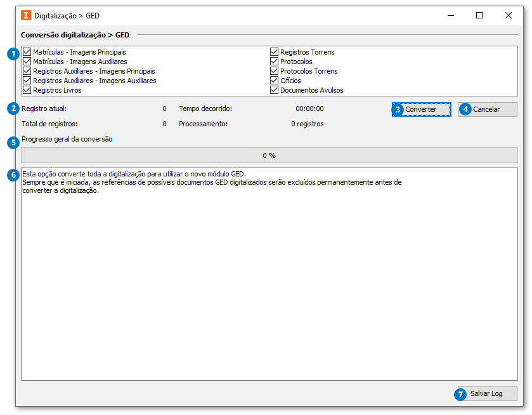The image size is (532, 415).
Task: Uncheck Matrículas - Imagens Principais checkbox
Action: (x=27, y=52)
